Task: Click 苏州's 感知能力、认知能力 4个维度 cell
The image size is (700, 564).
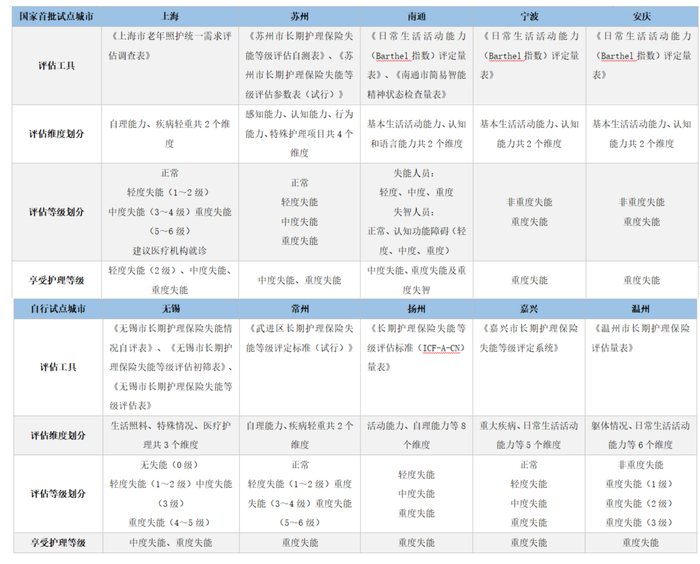Action: (300, 134)
